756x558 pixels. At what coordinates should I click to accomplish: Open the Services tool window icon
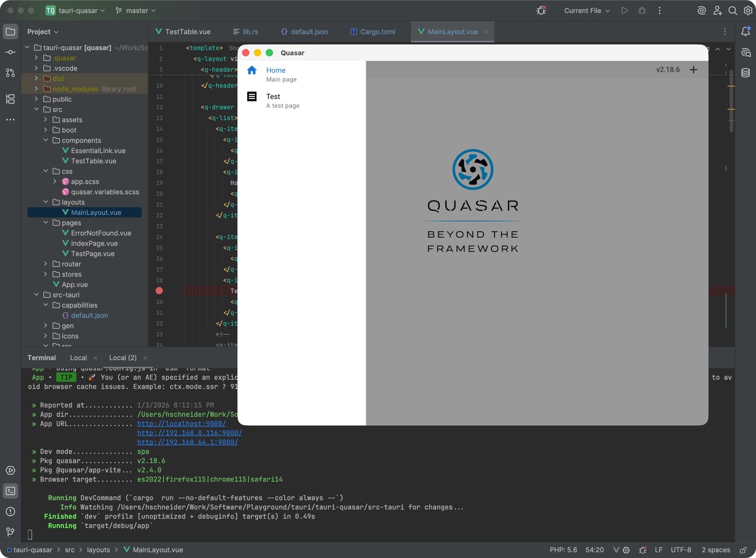pyautogui.click(x=10, y=470)
